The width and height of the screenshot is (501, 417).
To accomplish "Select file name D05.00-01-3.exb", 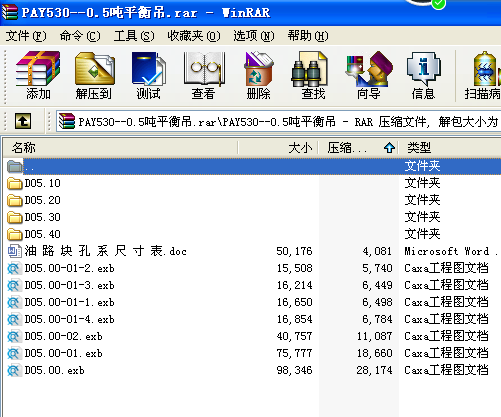I will [x=69, y=285].
